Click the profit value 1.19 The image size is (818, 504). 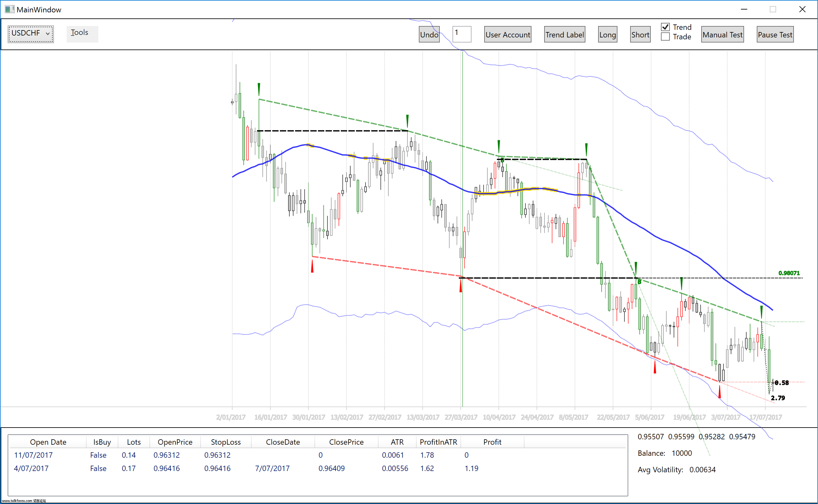(471, 468)
